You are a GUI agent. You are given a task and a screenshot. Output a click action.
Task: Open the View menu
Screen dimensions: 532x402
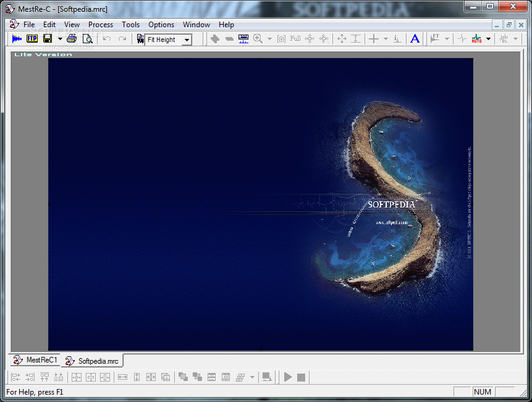coord(72,25)
